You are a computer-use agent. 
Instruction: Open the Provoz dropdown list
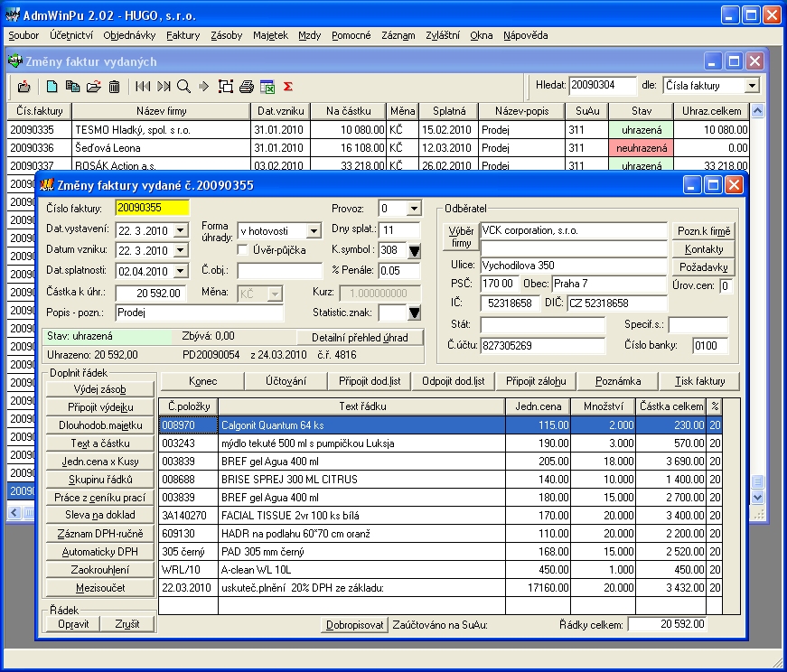click(x=414, y=209)
